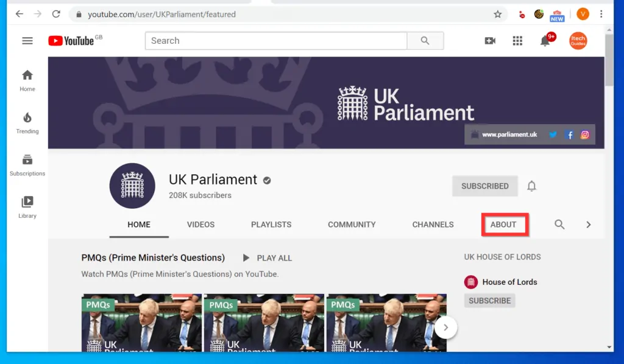The width and height of the screenshot is (624, 364).
Task: Click PLAY ALL for PMQs playlist
Action: pos(268,258)
